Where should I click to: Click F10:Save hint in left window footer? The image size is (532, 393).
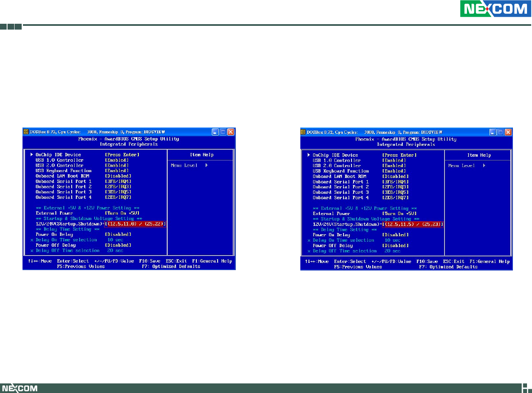(x=150, y=261)
